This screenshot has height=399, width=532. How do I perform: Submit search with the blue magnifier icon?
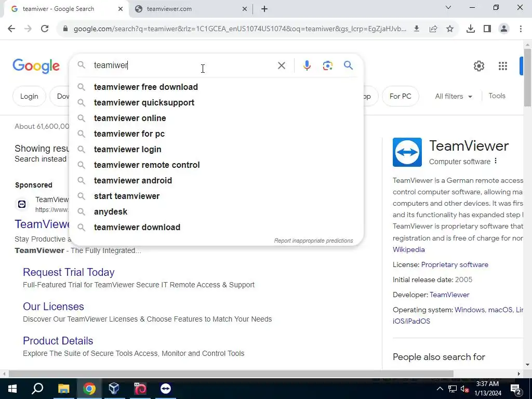(348, 65)
